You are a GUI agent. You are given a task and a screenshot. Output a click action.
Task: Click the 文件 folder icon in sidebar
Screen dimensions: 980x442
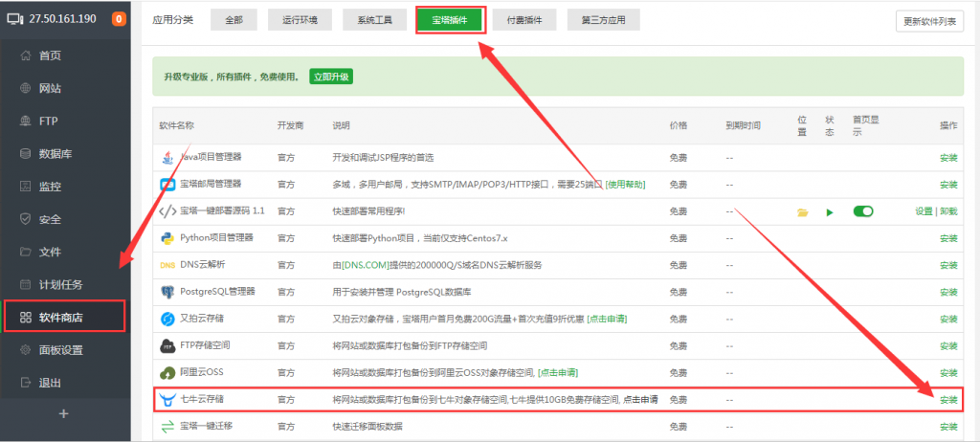[26, 252]
